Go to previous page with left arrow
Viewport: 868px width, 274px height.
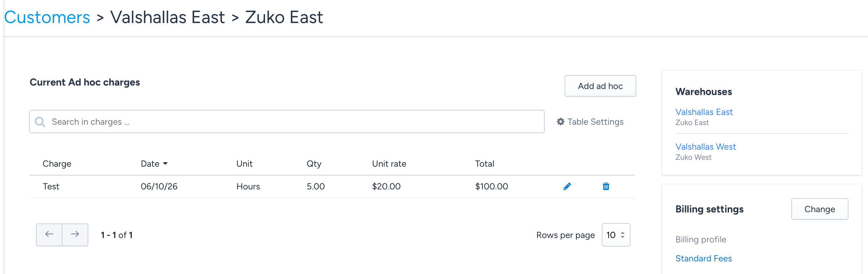[x=49, y=235]
